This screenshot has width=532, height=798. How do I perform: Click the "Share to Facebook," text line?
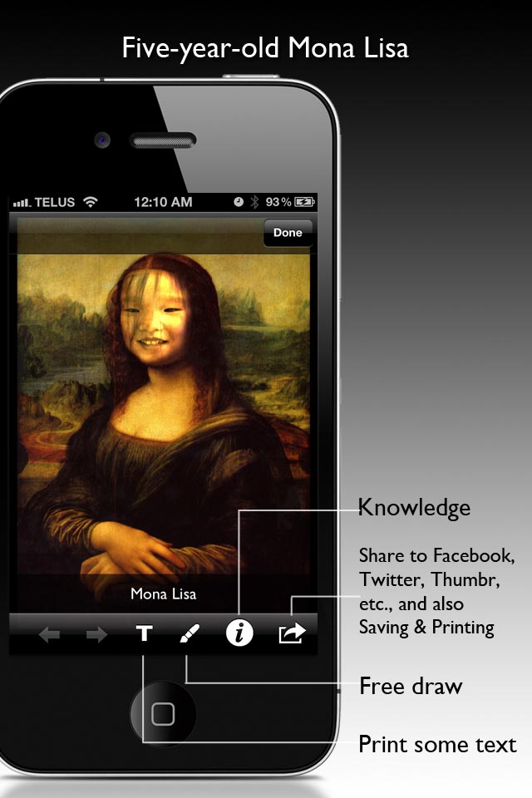point(436,555)
